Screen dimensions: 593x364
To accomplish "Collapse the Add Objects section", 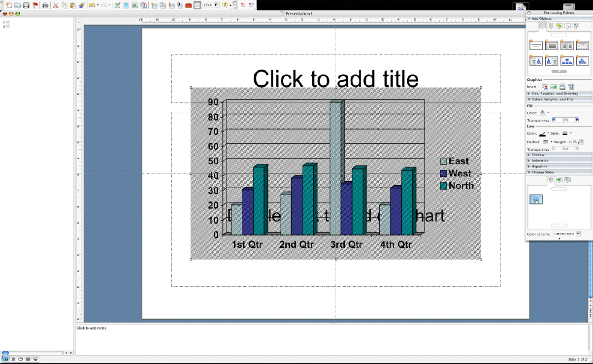I will pos(529,18).
